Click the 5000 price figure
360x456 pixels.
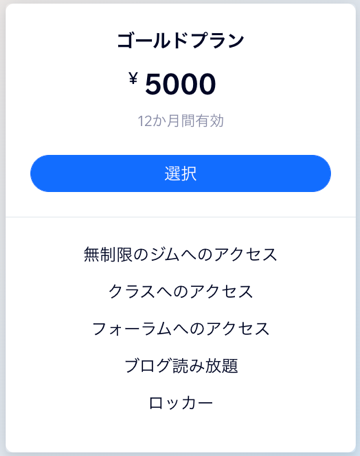tap(180, 84)
